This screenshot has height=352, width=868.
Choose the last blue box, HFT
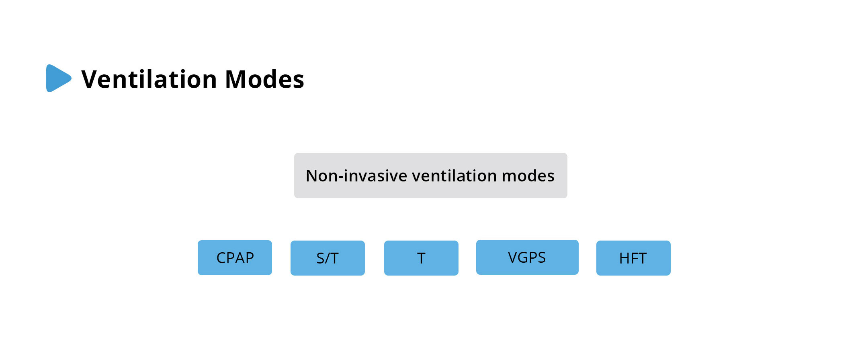click(x=633, y=258)
